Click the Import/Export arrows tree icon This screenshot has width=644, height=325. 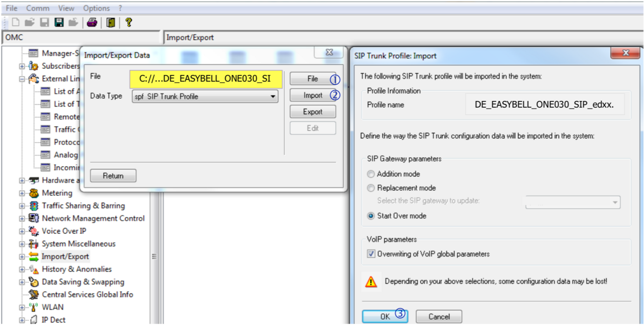[x=34, y=256]
